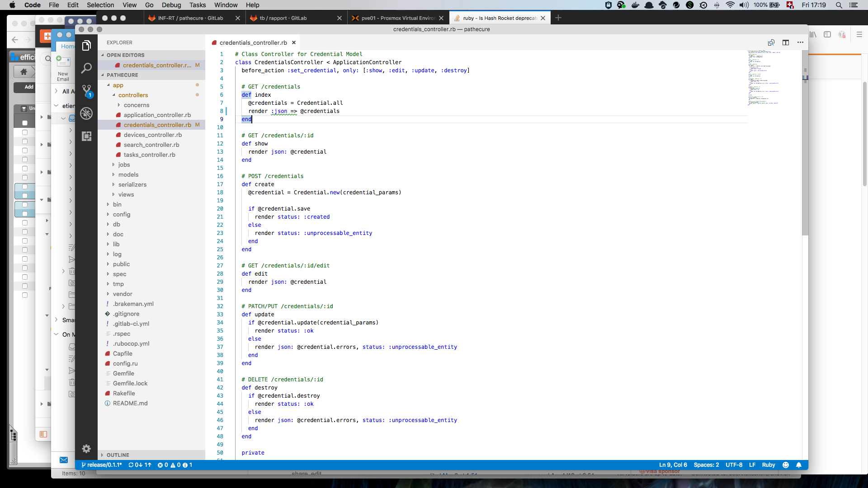Open Source Control view with badge

click(86, 91)
